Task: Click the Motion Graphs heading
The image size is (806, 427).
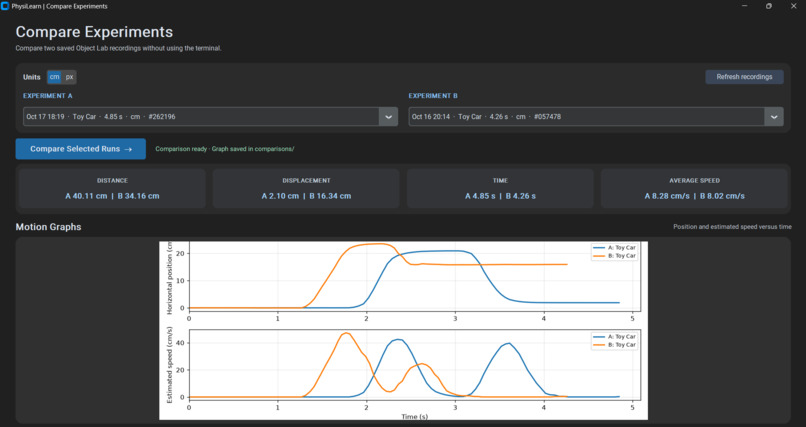Action: pos(48,227)
